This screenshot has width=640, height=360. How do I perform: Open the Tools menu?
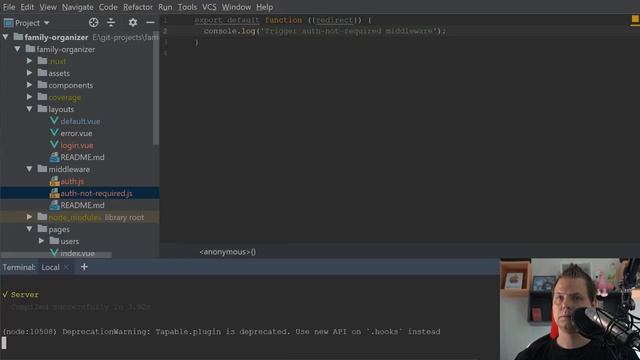(187, 7)
